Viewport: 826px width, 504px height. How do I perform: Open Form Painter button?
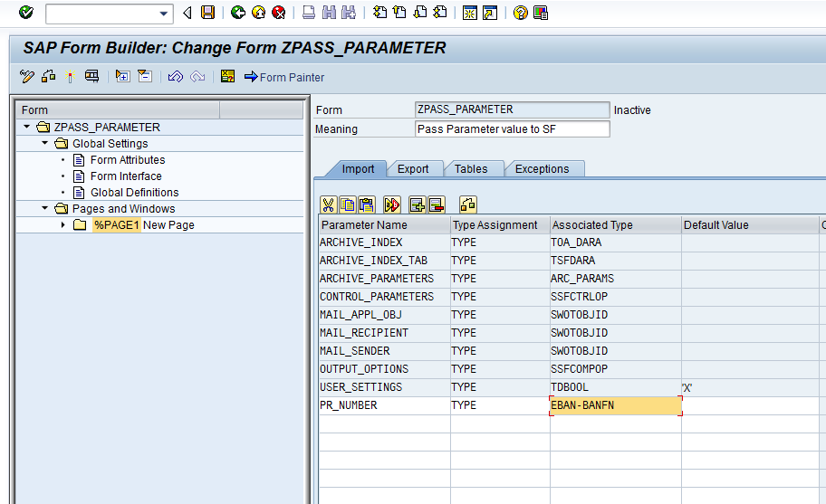click(x=284, y=77)
